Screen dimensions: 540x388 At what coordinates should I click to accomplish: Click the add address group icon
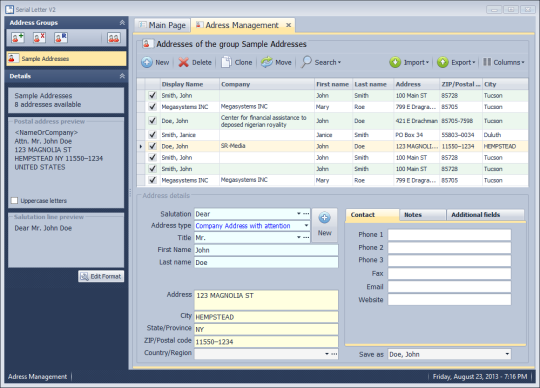[18, 38]
